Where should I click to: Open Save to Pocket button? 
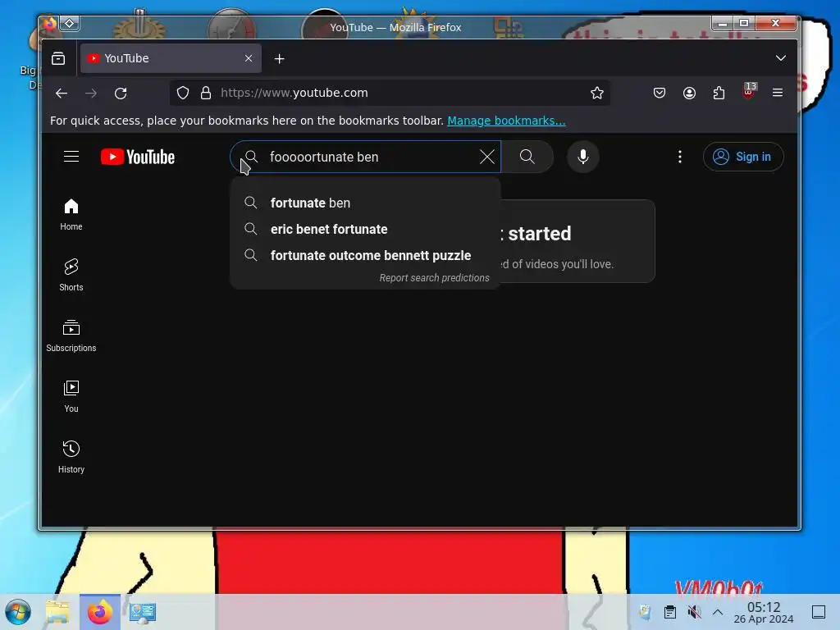tap(660, 94)
